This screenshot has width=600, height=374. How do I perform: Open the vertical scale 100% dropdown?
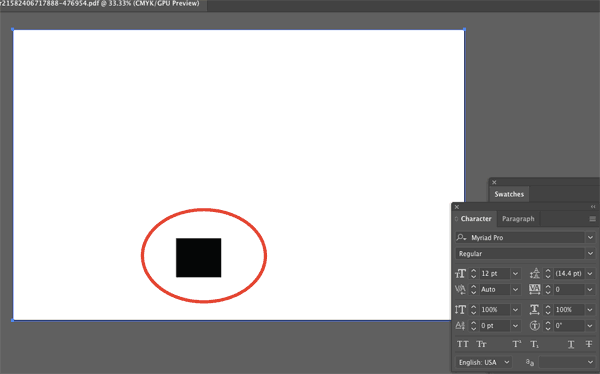[515, 309]
